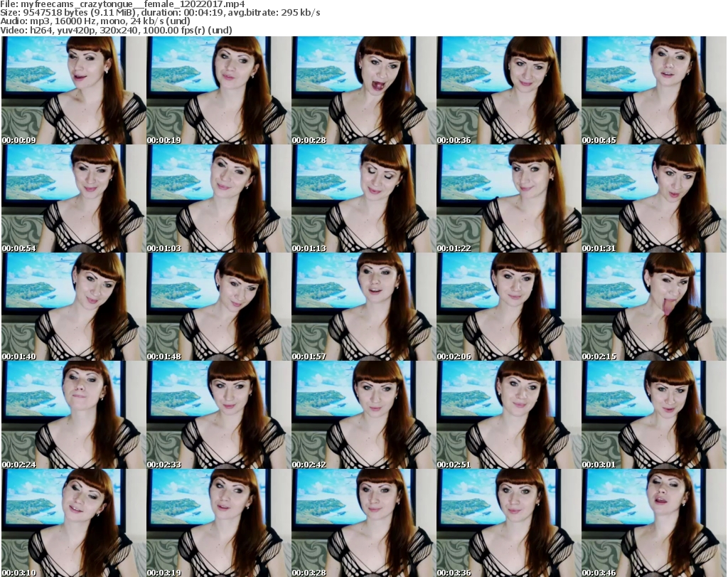This screenshot has width=728, height=577.
Task: Choose the frame timestamped 00:02:33
Action: pos(219,415)
